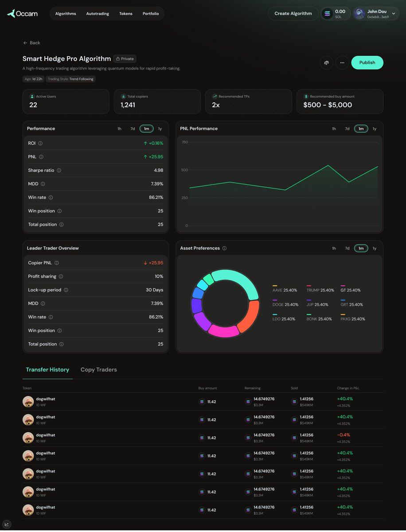Click the Private visibility badge
The height and width of the screenshot is (532, 406).
(x=125, y=59)
